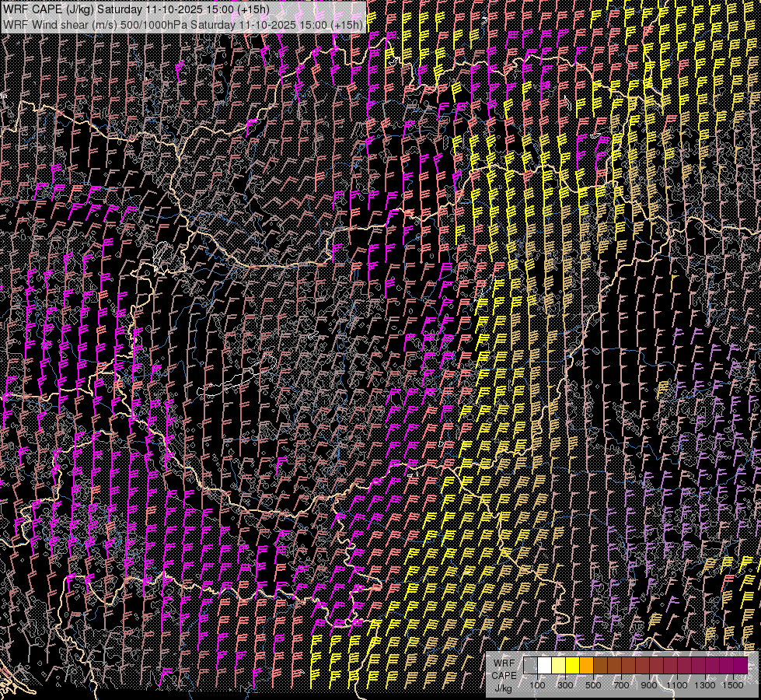The image size is (761, 700).
Task: Select the white legend swatch
Action: (545, 666)
